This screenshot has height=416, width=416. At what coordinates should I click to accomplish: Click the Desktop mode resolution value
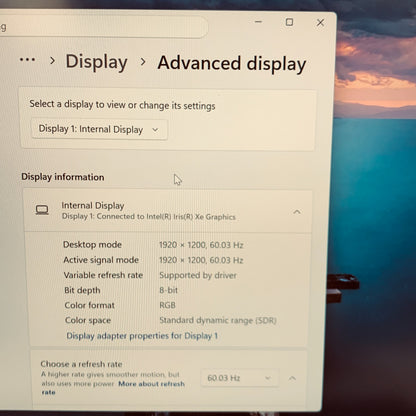pos(201,245)
